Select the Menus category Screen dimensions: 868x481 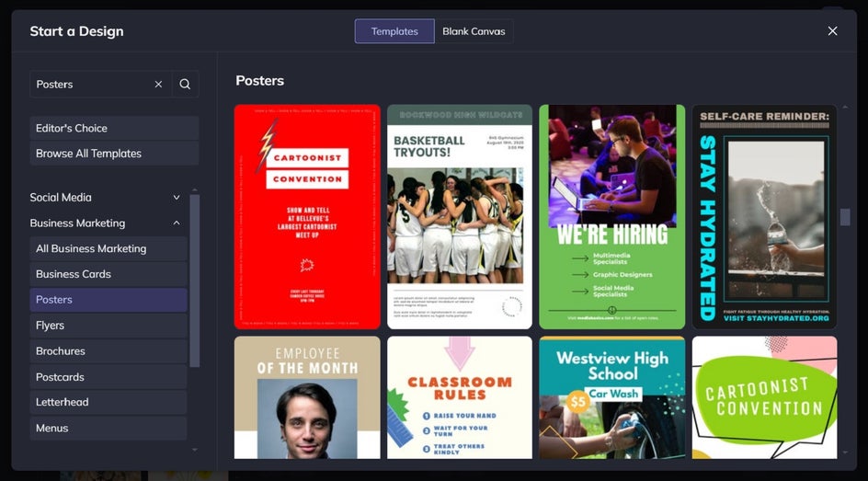tap(108, 428)
